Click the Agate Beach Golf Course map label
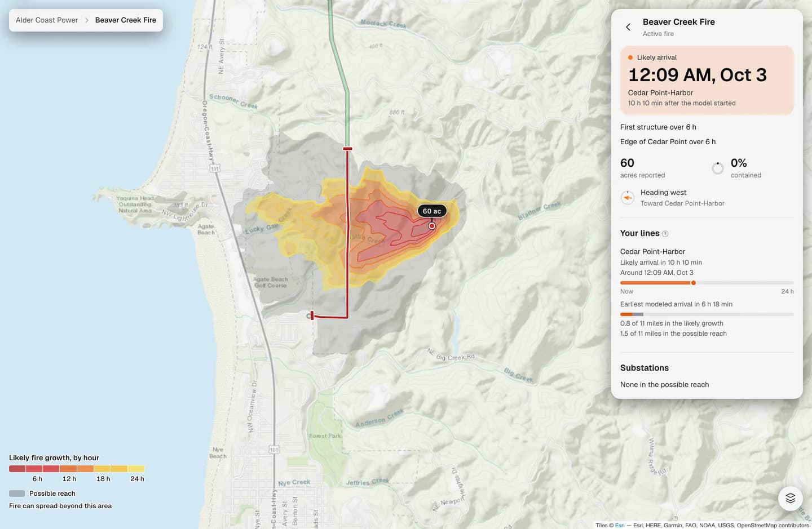Image resolution: width=812 pixels, height=529 pixels. pyautogui.click(x=271, y=282)
